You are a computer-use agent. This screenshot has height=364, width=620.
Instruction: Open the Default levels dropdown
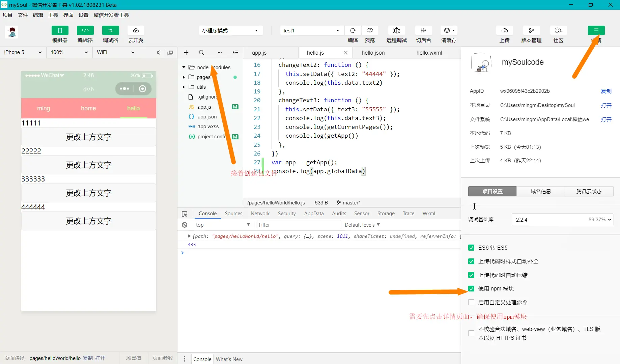point(362,225)
